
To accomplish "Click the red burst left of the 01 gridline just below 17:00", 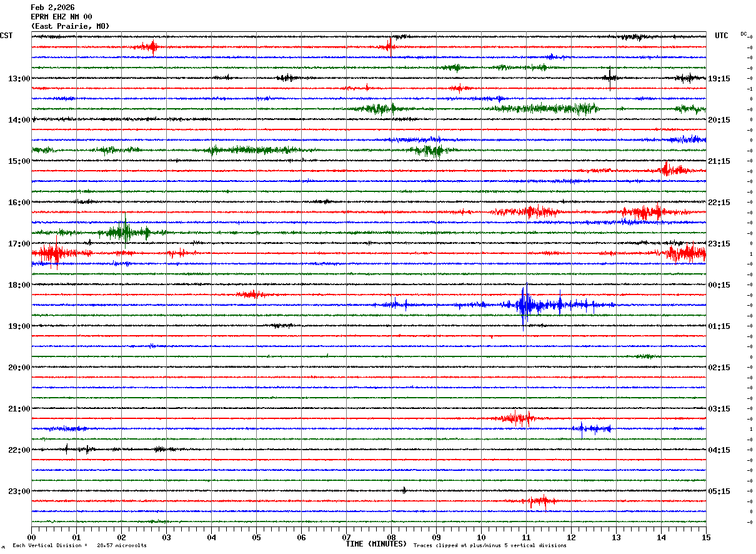I will pyautogui.click(x=54, y=253).
